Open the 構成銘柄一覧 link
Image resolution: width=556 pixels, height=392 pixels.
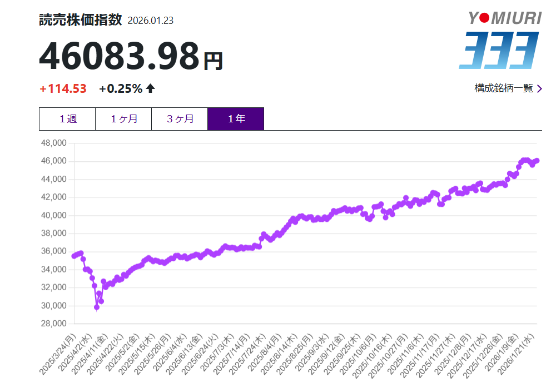[503, 88]
